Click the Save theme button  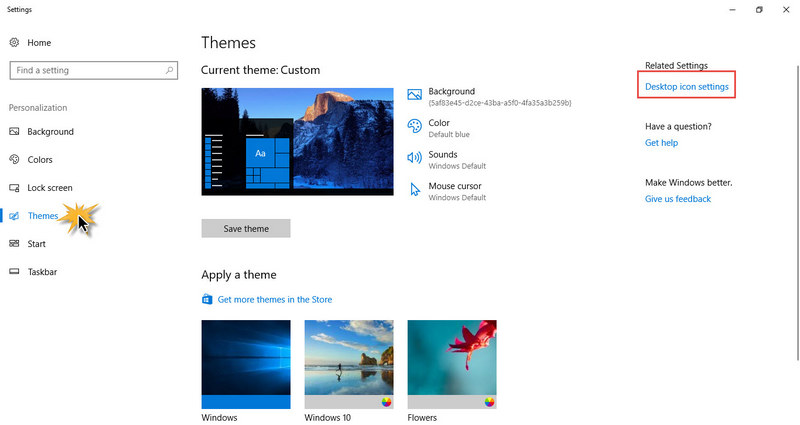246,229
